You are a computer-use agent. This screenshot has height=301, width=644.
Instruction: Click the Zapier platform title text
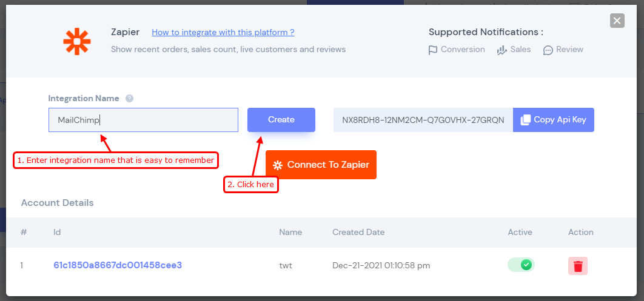coord(126,32)
